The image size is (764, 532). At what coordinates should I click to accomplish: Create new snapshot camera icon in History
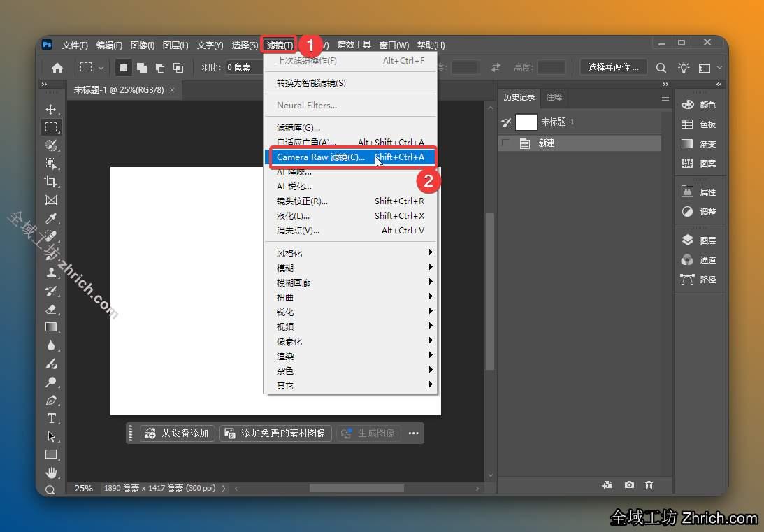tap(629, 484)
